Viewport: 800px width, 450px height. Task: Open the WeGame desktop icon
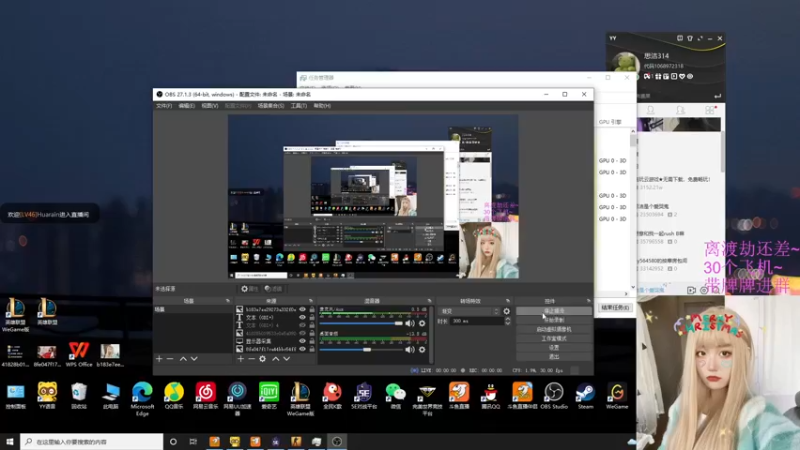click(x=617, y=396)
